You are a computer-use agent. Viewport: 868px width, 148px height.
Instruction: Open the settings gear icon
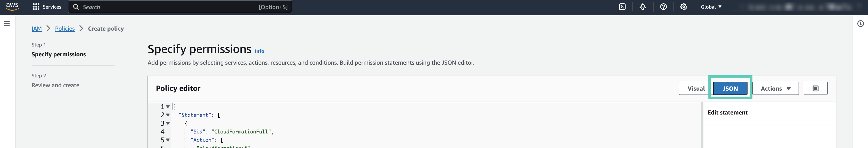click(x=683, y=7)
